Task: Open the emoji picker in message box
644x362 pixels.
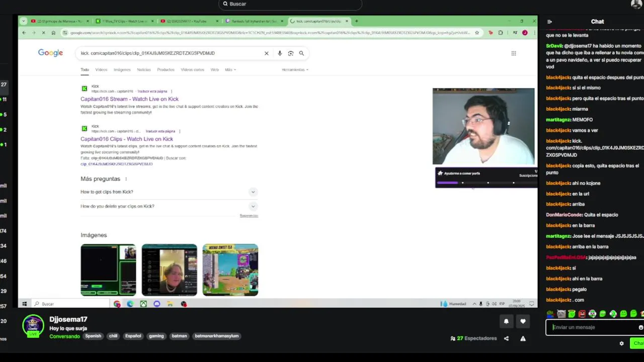Action: coord(640,327)
